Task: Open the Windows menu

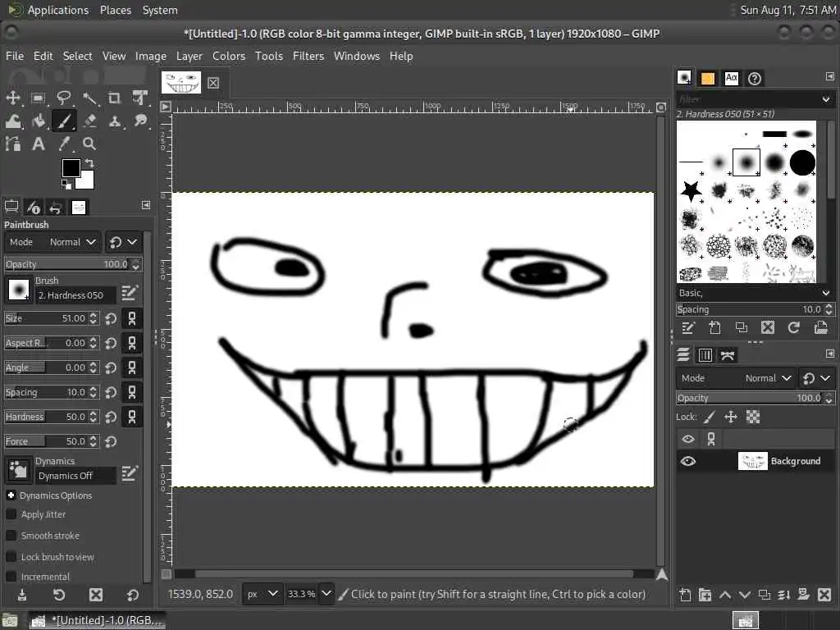Action: (356, 57)
